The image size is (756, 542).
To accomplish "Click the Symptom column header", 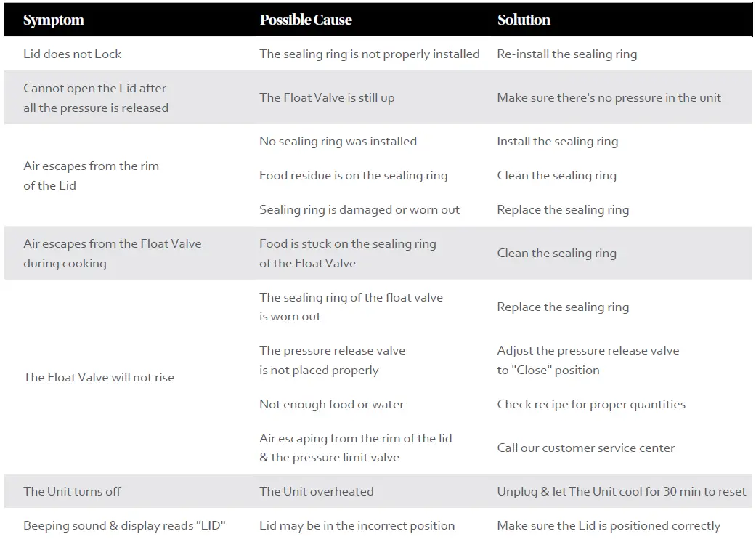I will point(54,20).
